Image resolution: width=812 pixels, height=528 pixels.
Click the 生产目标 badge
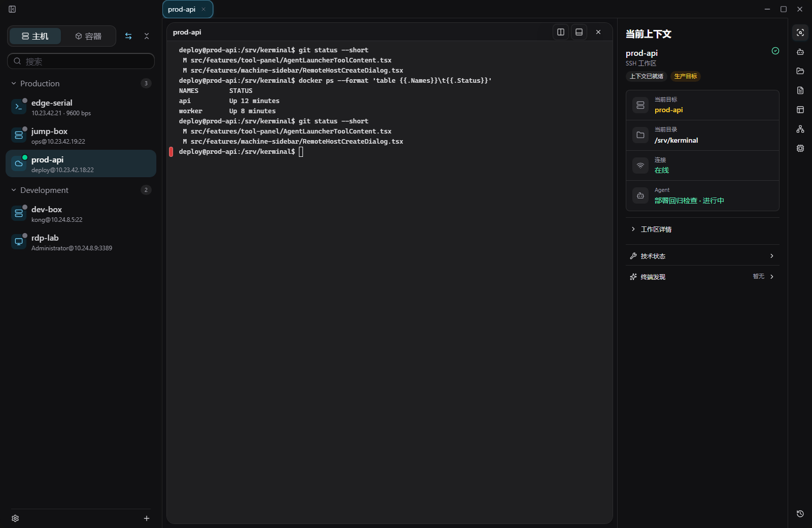686,76
